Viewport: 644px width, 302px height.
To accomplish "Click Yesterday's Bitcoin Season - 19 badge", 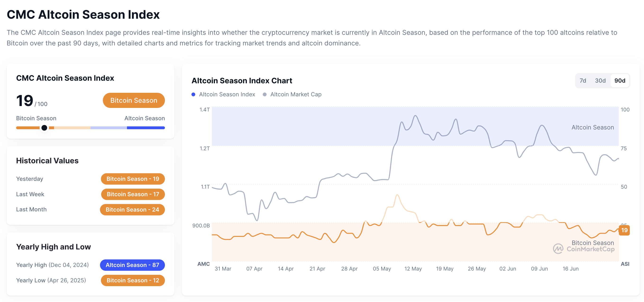I will [x=133, y=179].
